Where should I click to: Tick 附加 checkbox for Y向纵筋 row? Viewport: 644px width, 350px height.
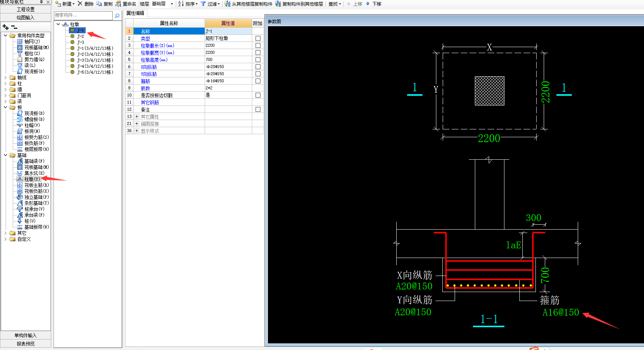[x=258, y=74]
